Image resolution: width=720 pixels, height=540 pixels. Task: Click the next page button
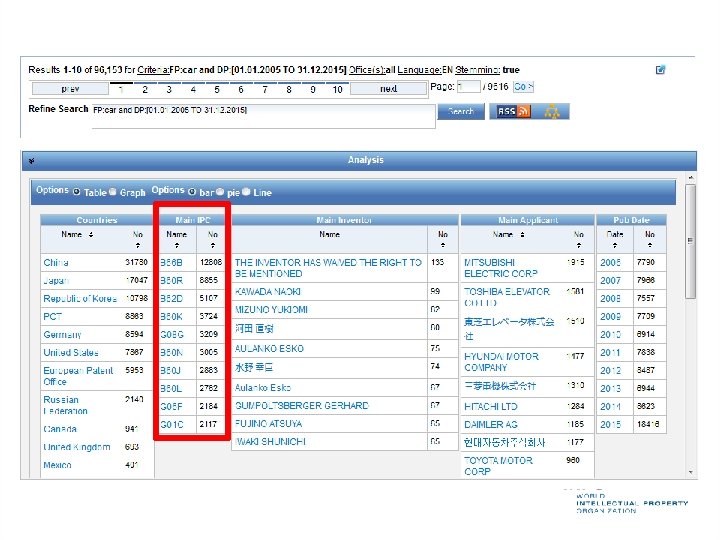coord(388,89)
